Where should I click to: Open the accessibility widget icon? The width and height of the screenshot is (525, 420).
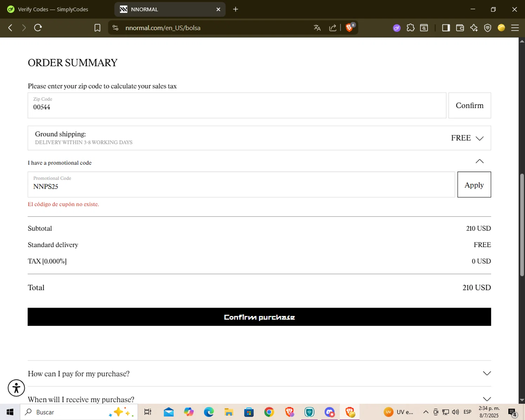(16, 388)
